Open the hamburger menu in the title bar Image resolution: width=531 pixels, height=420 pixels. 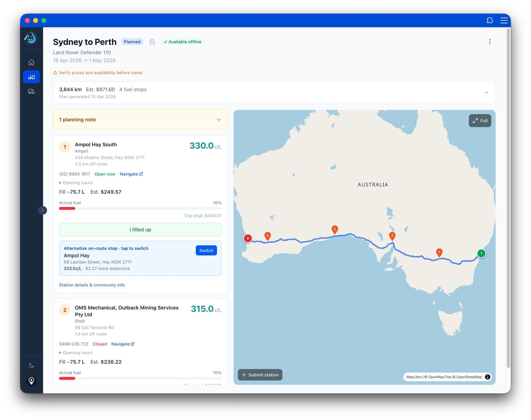pos(503,21)
